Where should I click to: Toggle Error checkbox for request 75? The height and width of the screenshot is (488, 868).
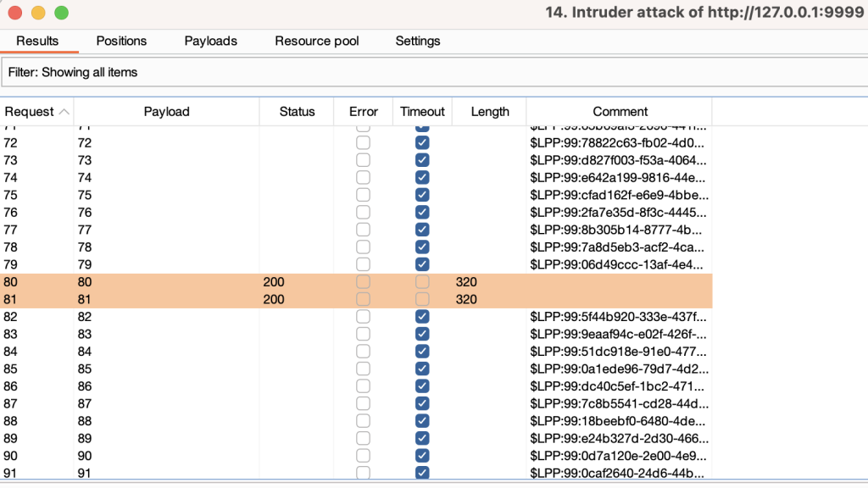click(363, 195)
